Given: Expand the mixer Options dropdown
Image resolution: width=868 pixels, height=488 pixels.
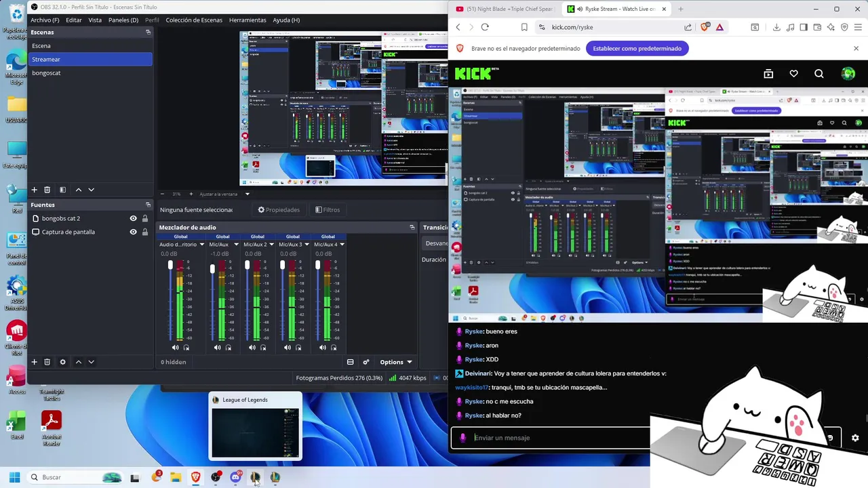Looking at the screenshot, I should pyautogui.click(x=395, y=362).
